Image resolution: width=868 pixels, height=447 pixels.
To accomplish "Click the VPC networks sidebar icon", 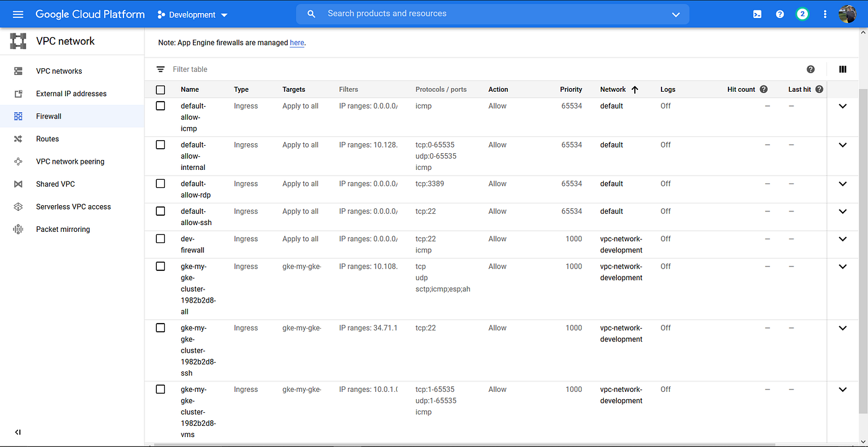I will tap(18, 71).
